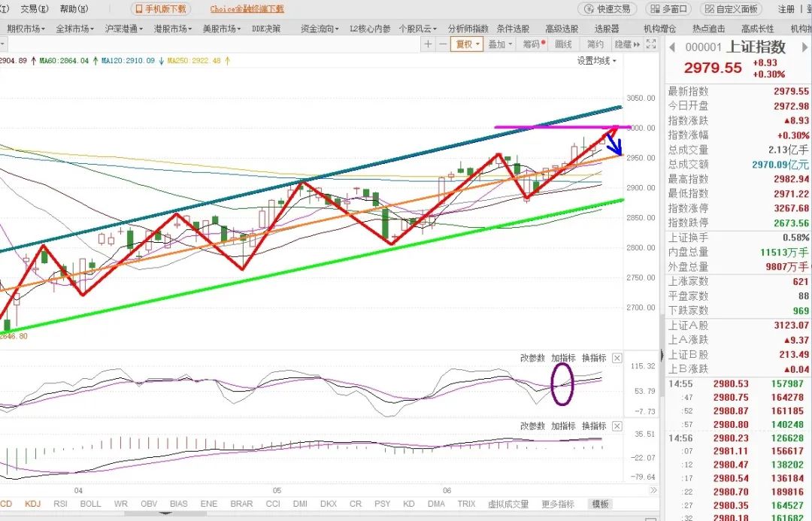This screenshot has height=521, width=812.
Task: Expand the 复权 dropdown
Action: click(467, 44)
